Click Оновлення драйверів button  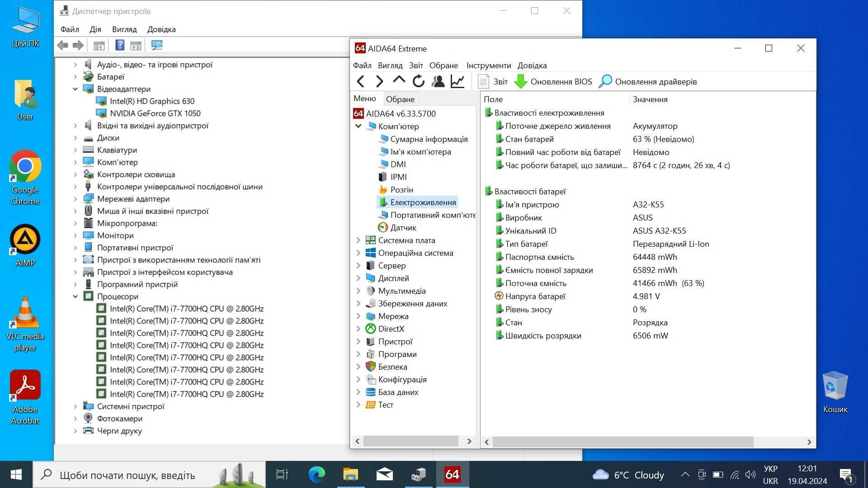[648, 81]
